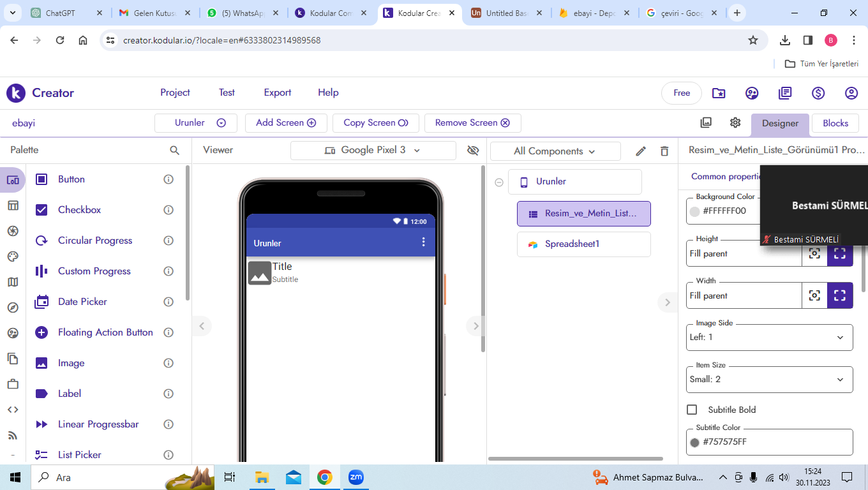Open Google Pixel 3 device dropdown

point(373,151)
